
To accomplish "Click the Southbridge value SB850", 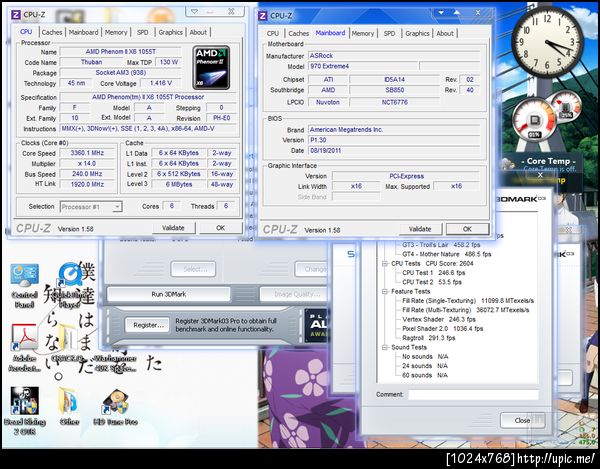I will (395, 90).
